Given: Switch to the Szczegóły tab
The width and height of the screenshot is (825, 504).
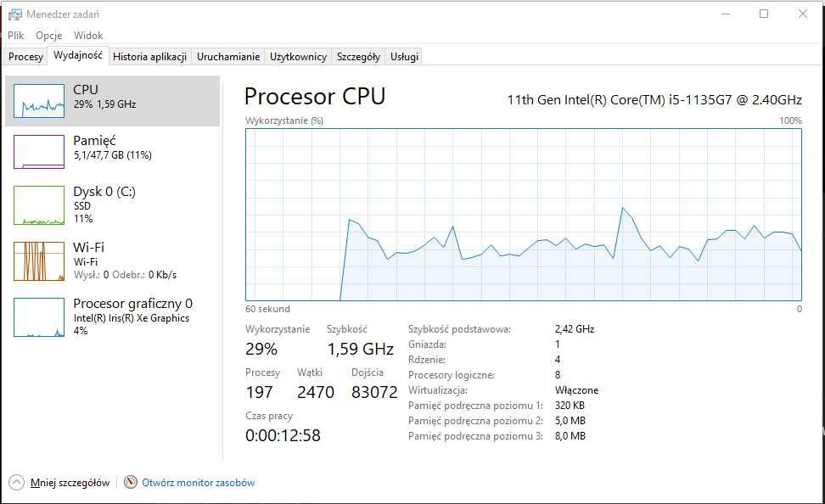Looking at the screenshot, I should pos(358,57).
